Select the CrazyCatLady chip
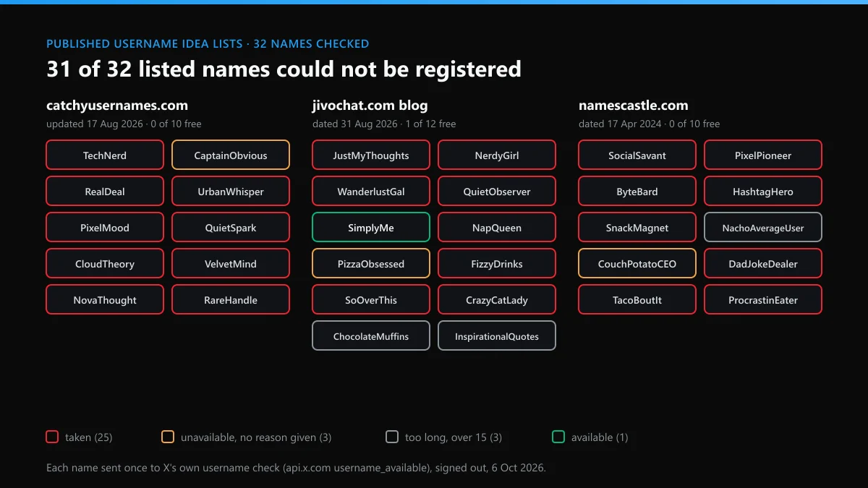 click(x=497, y=300)
